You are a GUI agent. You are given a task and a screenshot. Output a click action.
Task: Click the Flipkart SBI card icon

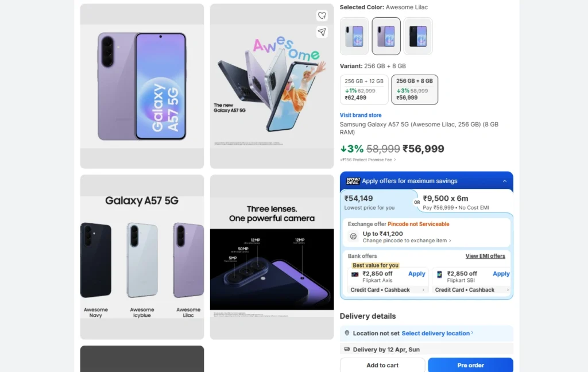[x=439, y=274]
